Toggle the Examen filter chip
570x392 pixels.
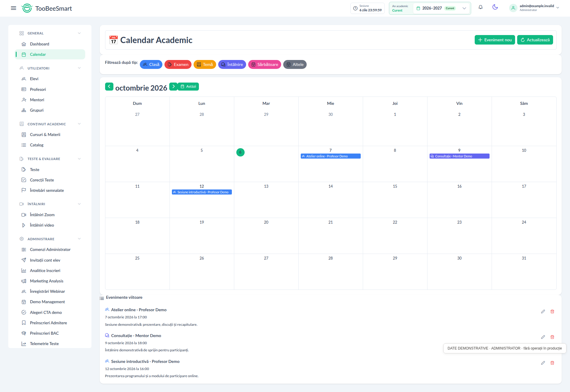(x=178, y=64)
